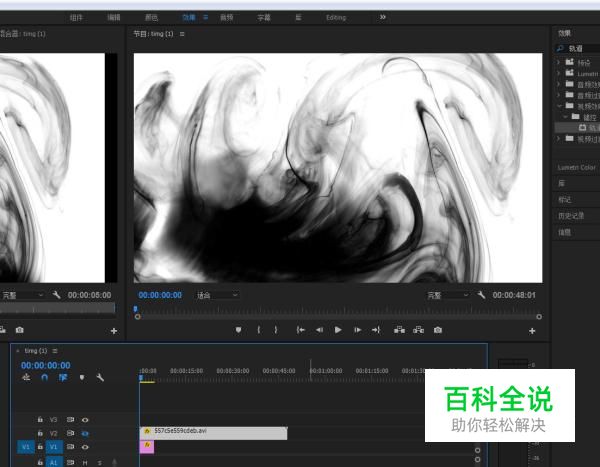Screen dimensions: 600x467
Task: Expand the fourth folder in effects panel
Action: pyautogui.click(x=558, y=94)
